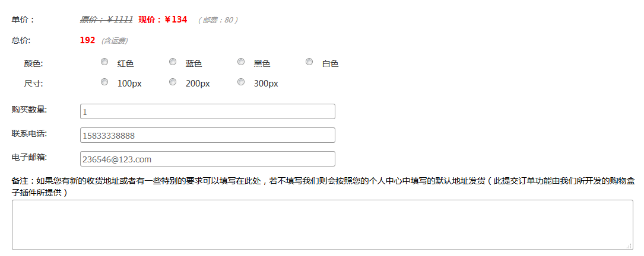Image resolution: width=644 pixels, height=256 pixels.
Task: Click the 购买数量 field label
Action: coord(29,110)
